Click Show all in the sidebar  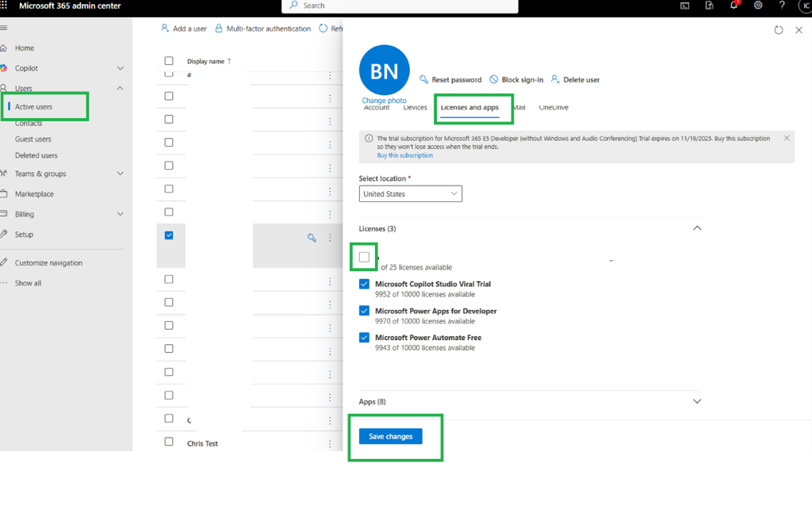point(28,283)
